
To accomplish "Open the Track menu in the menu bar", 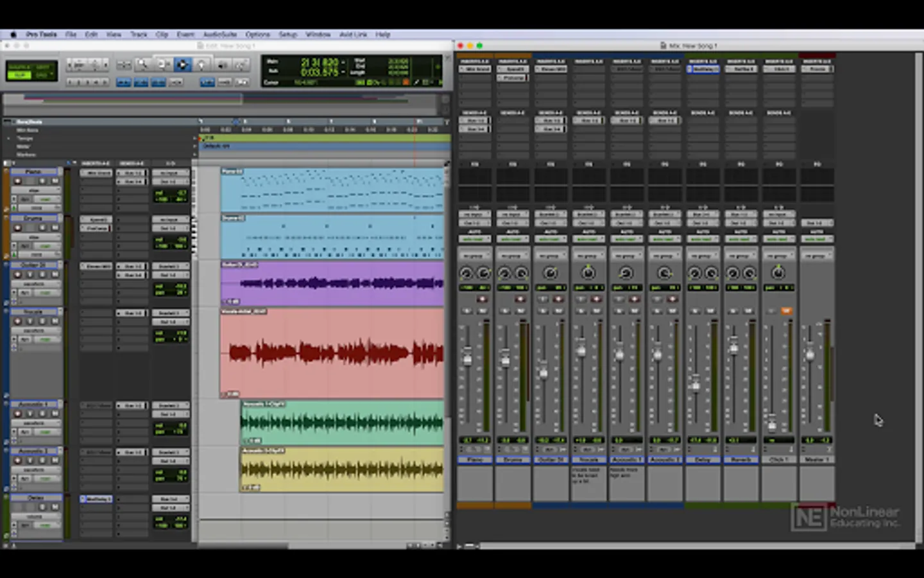I will [x=139, y=35].
